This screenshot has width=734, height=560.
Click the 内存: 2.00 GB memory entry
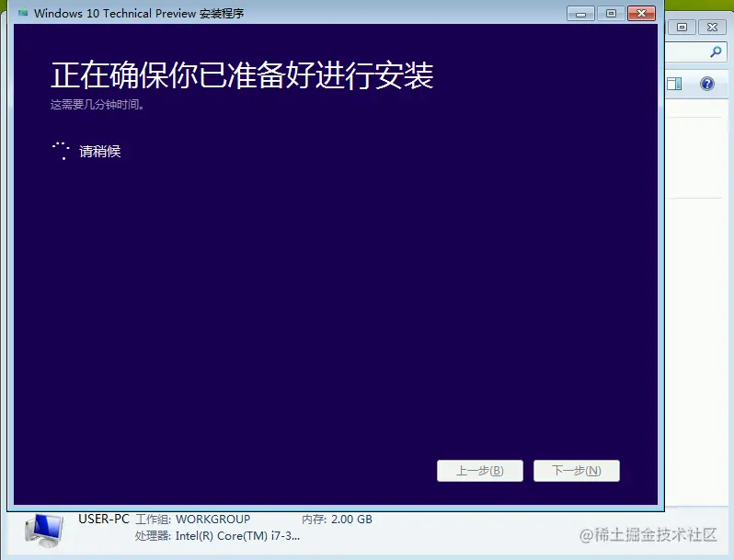point(337,520)
